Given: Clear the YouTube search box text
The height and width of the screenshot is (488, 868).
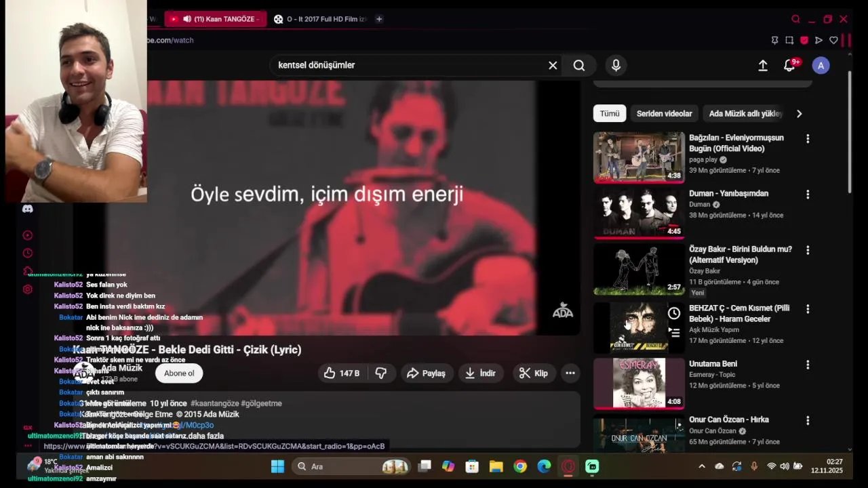Looking at the screenshot, I should (x=553, y=65).
